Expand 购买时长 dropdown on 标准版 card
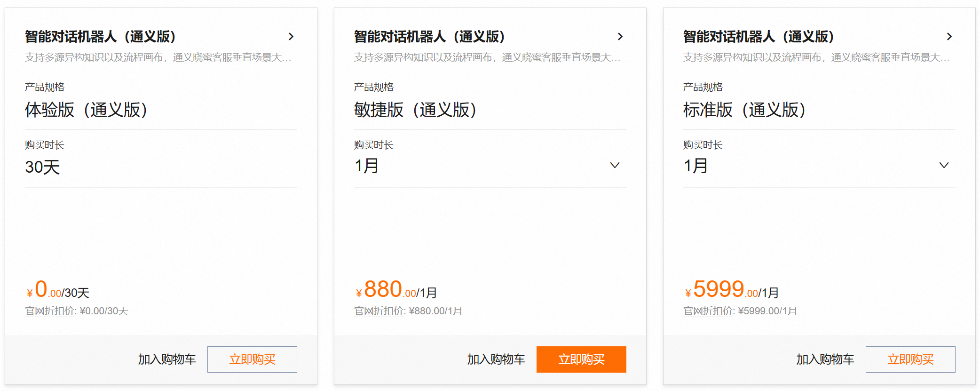 (944, 165)
